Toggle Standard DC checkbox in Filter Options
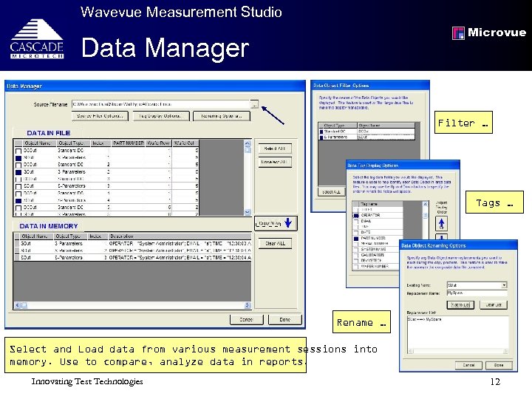The height and width of the screenshot is (399, 532). tap(321, 132)
